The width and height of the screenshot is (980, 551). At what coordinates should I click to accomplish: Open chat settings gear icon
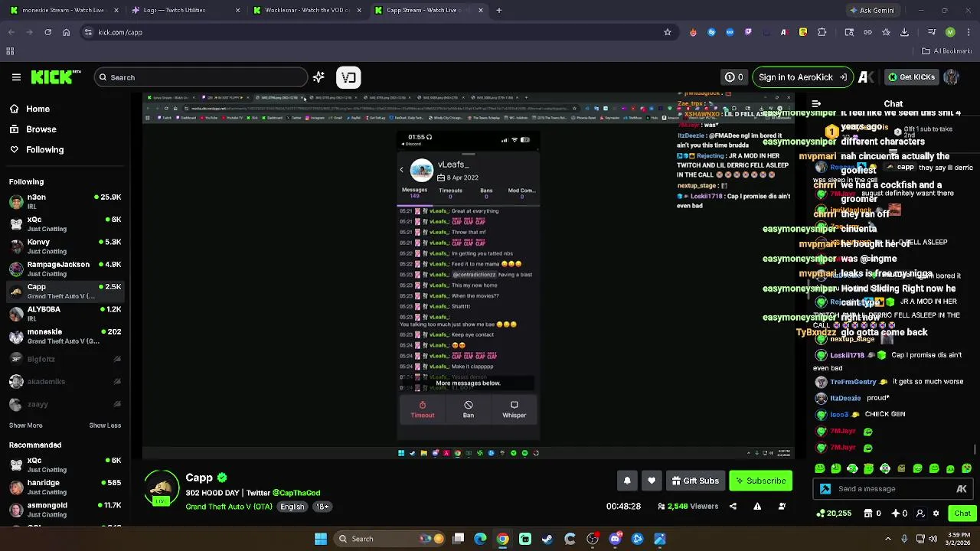(x=936, y=514)
